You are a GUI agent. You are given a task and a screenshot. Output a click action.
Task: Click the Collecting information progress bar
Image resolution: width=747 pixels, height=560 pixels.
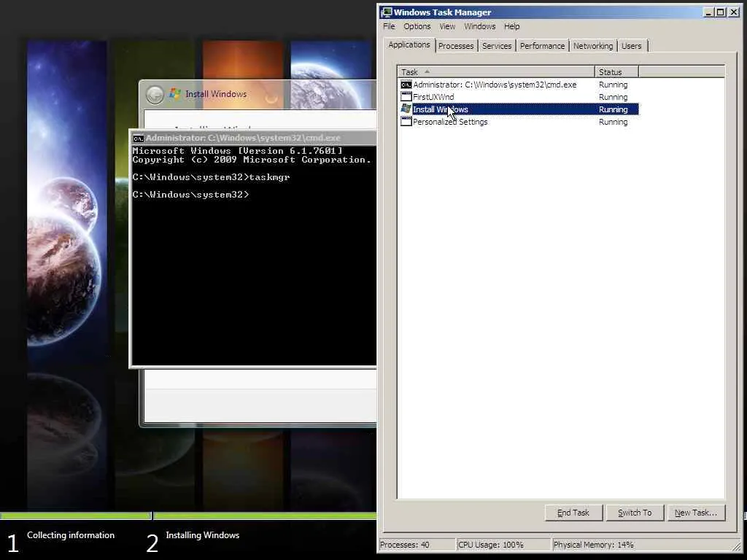[x=75, y=516]
